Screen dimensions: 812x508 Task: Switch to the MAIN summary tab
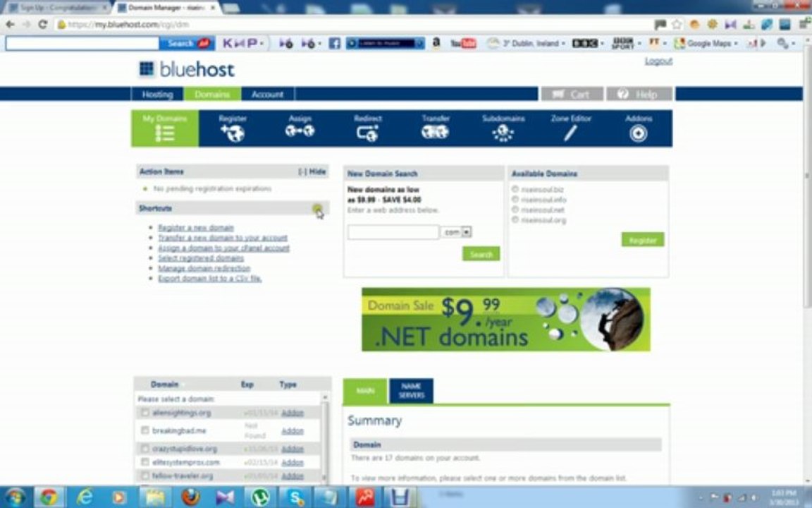coord(365,391)
